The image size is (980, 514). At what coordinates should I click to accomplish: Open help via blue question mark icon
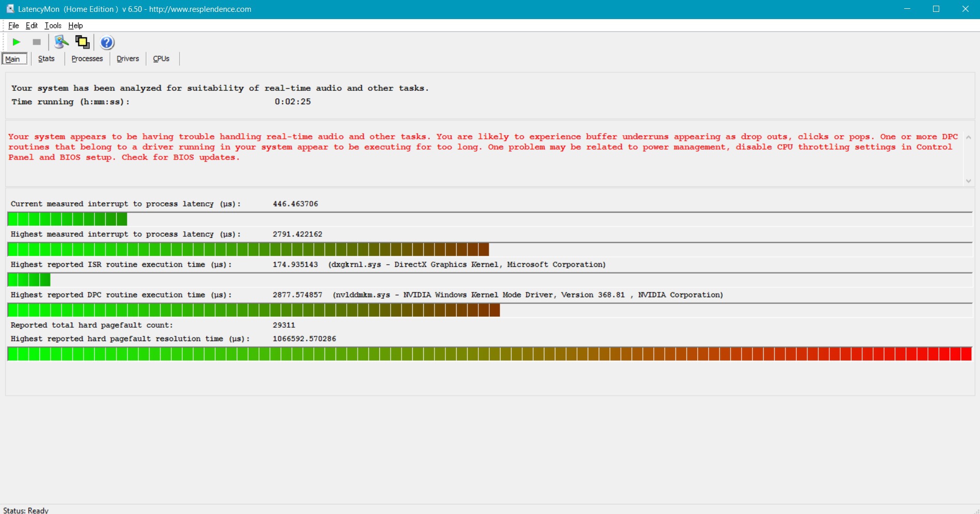[107, 42]
